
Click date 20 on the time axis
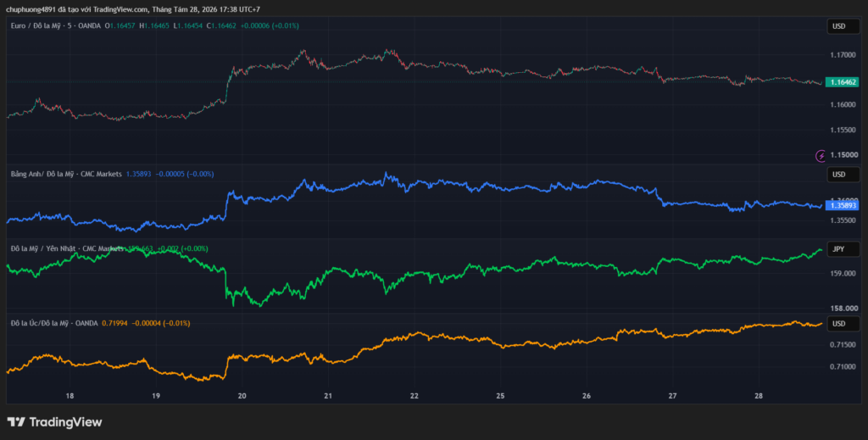pyautogui.click(x=242, y=396)
